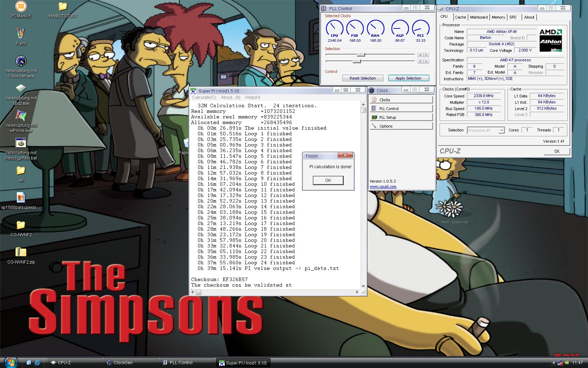The width and height of the screenshot is (588, 368).
Task: Open the Calculate(C) menu in Super PI
Action: click(x=204, y=97)
